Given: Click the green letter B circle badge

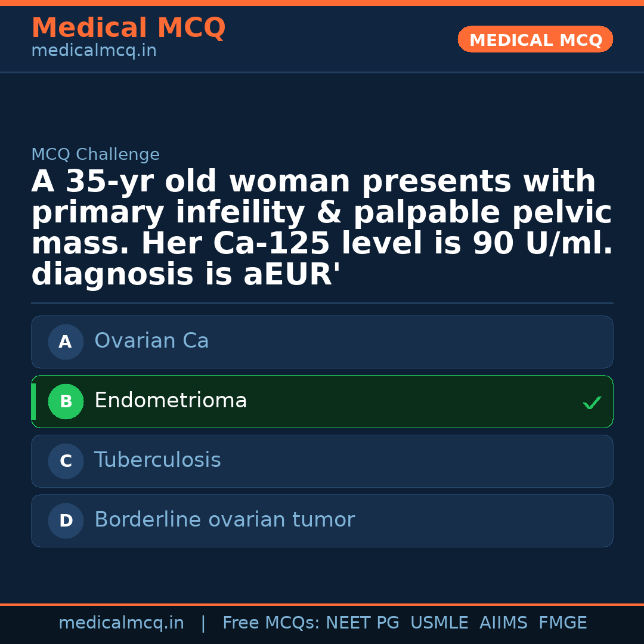Looking at the screenshot, I should coord(66,401).
